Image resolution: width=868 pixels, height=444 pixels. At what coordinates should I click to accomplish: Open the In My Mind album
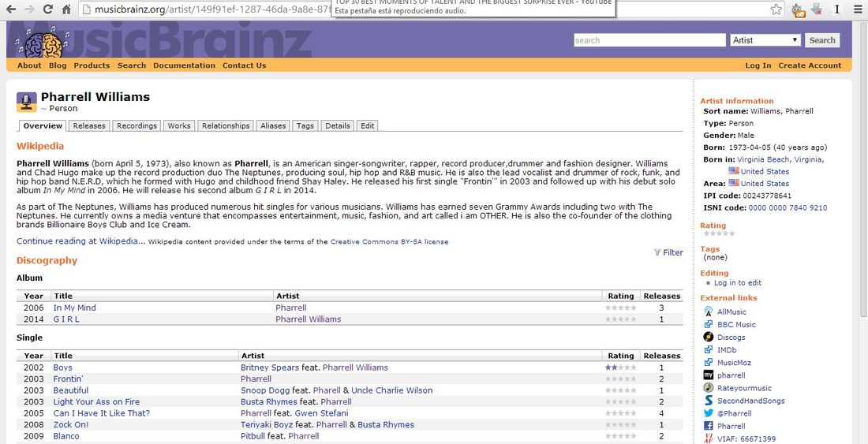click(75, 308)
